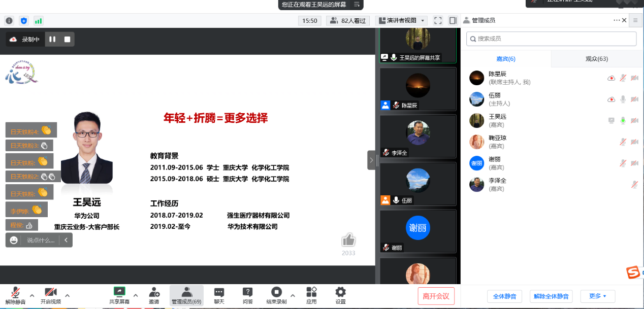Open the 聊天 chat icon
Image resolution: width=644 pixels, height=309 pixels.
click(219, 293)
